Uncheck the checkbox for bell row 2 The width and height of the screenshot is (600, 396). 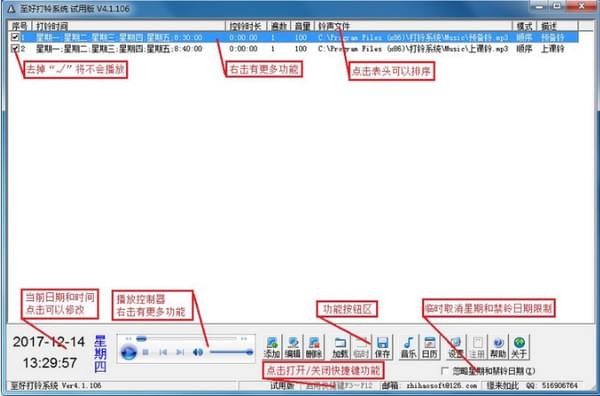pos(15,49)
